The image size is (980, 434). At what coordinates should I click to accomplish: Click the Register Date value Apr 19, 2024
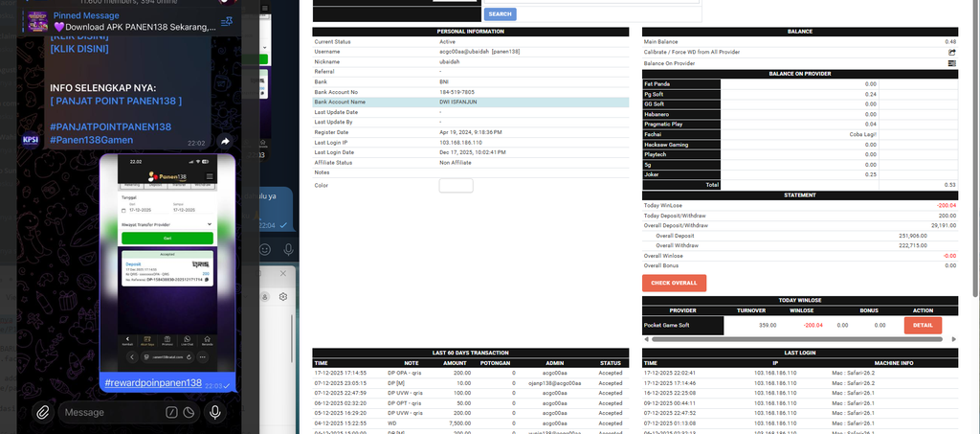[471, 132]
